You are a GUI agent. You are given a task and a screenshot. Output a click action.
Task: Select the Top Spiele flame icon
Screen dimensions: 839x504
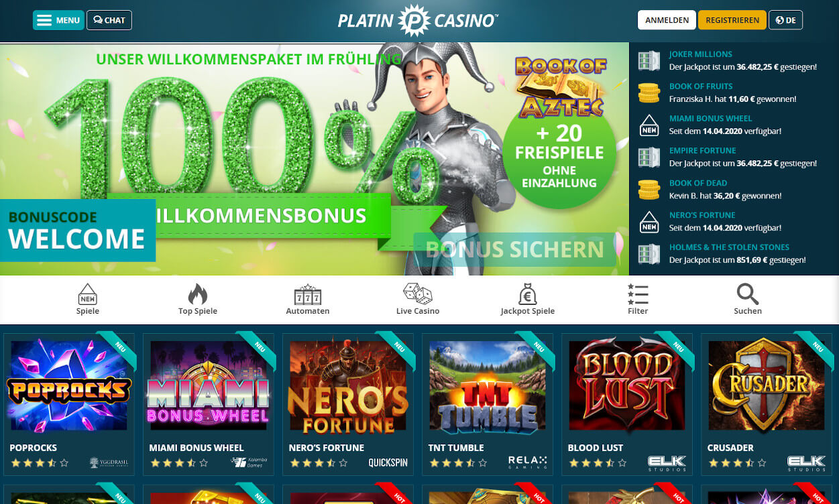[x=198, y=294]
